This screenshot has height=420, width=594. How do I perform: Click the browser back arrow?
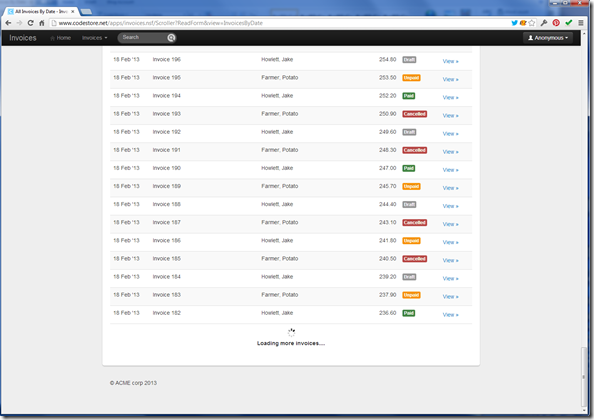(x=8, y=23)
